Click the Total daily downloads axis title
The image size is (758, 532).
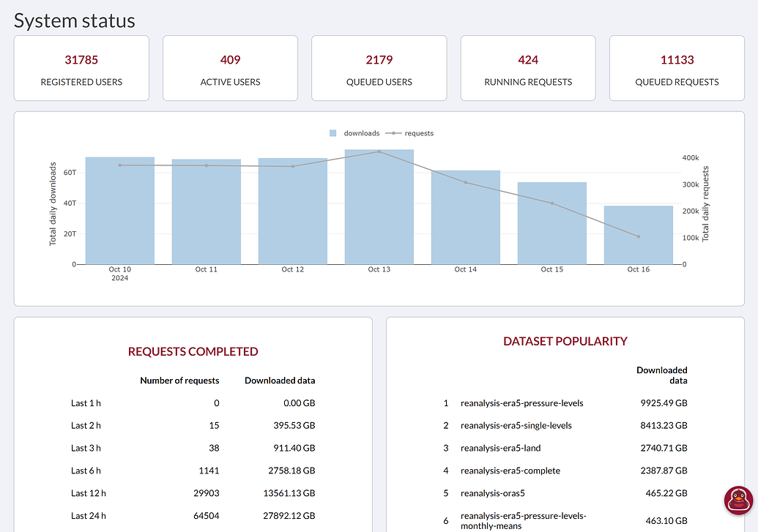pyautogui.click(x=53, y=204)
